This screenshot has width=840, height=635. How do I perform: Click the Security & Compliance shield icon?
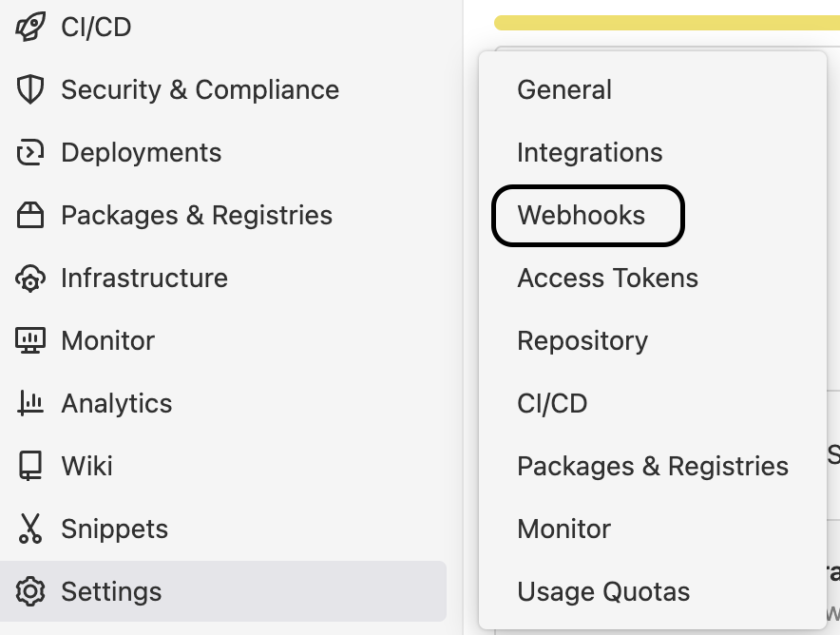tap(30, 89)
